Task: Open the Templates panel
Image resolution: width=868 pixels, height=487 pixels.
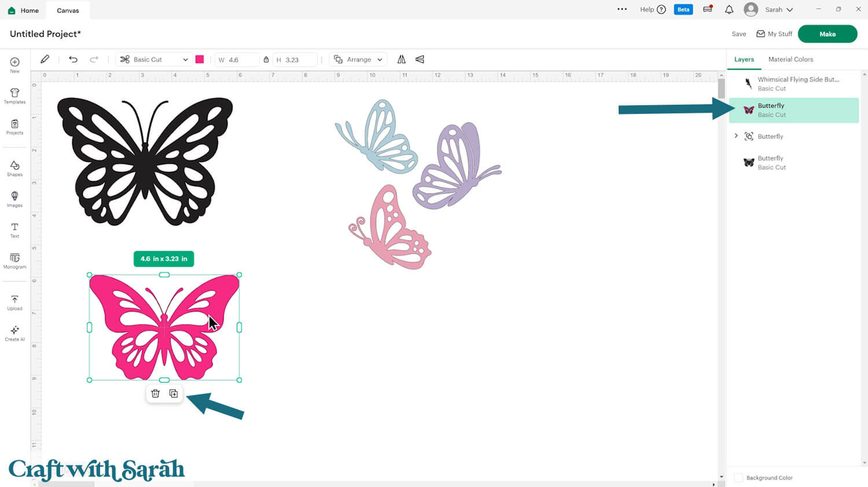Action: tap(14, 96)
